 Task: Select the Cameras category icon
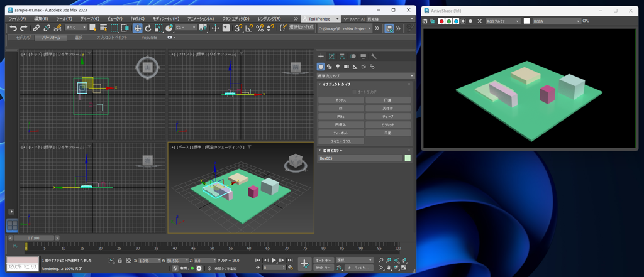[x=347, y=67]
